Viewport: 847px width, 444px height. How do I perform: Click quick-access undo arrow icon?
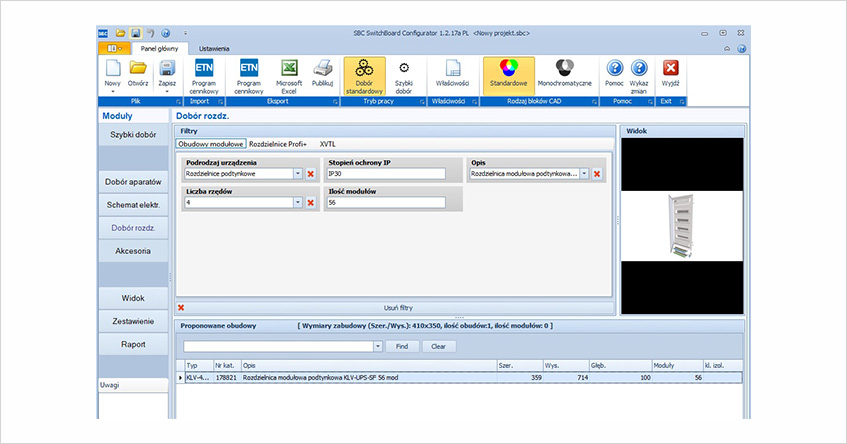tap(150, 33)
